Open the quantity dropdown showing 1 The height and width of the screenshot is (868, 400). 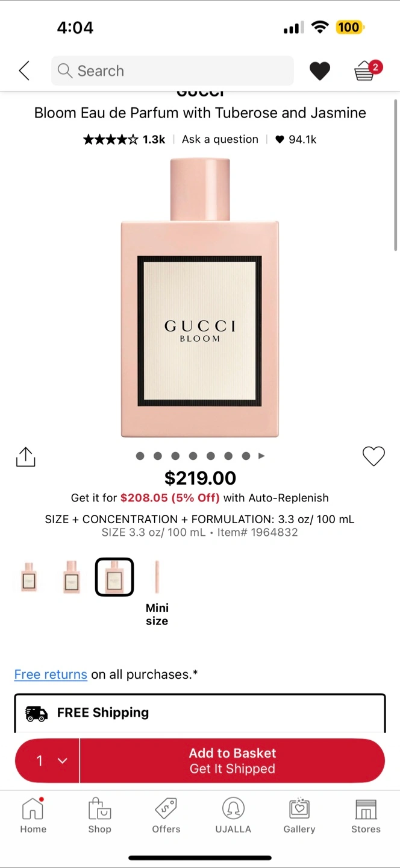pyautogui.click(x=47, y=761)
